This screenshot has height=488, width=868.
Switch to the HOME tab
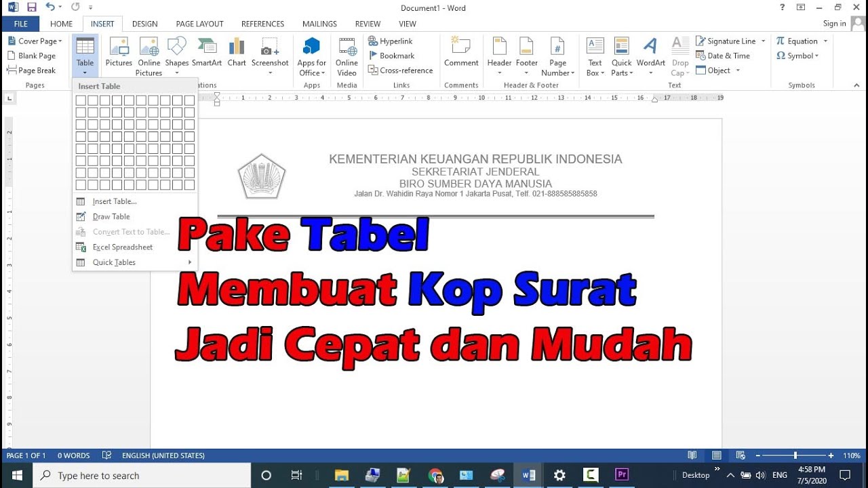[x=61, y=24]
